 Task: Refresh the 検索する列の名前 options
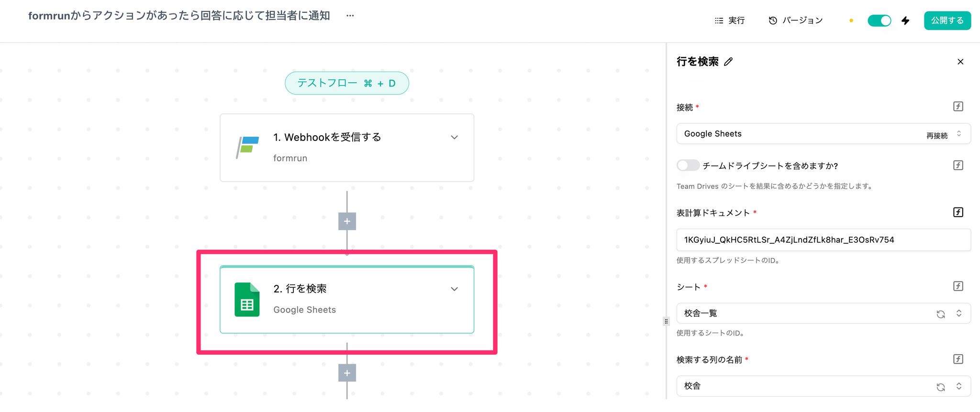click(940, 387)
